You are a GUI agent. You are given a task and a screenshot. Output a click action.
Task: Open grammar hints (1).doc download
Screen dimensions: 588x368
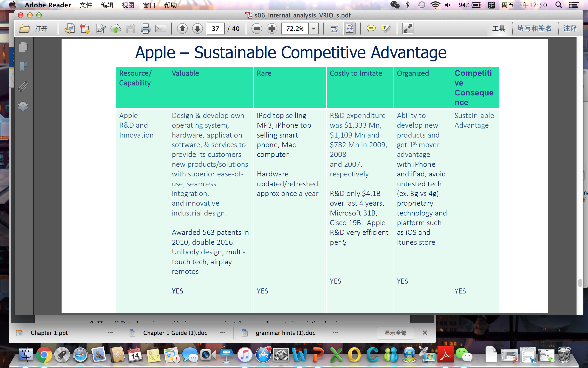[x=285, y=333]
